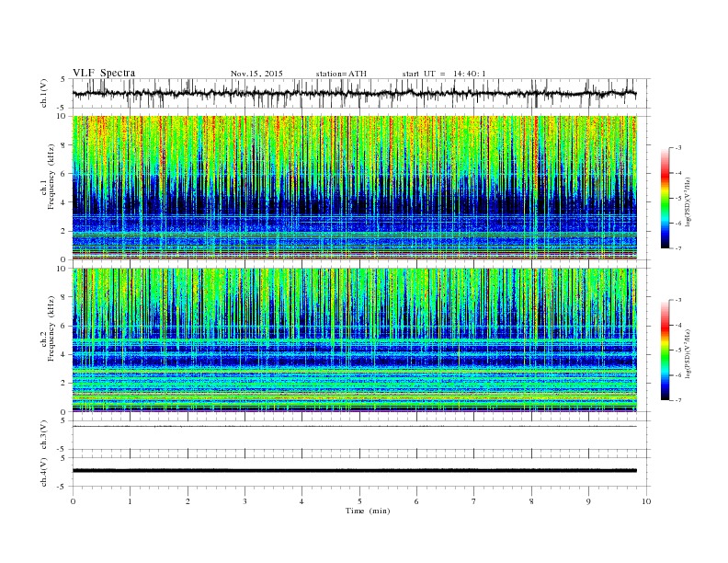Screen dimensions: 728x563
Task: Click the "5" tick of ch.3(V) axis
Action: (63, 420)
